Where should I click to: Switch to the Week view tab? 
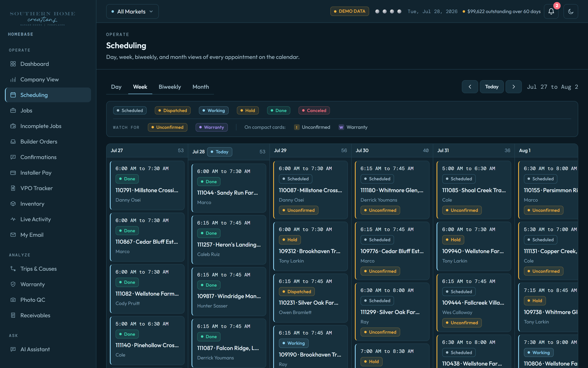pyautogui.click(x=140, y=87)
